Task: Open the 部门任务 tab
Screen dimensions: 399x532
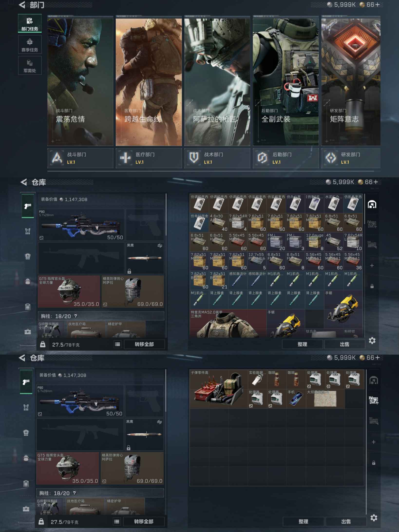Action: (x=29, y=24)
